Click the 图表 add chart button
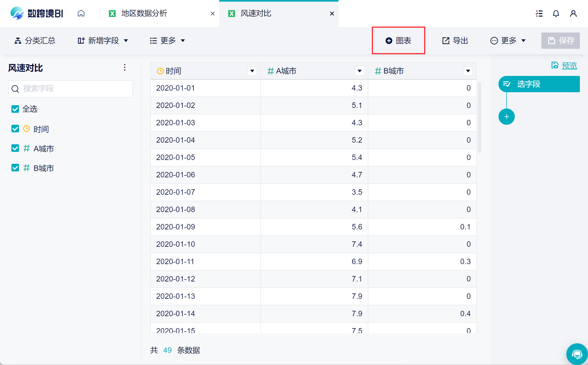588x365 pixels. click(398, 41)
